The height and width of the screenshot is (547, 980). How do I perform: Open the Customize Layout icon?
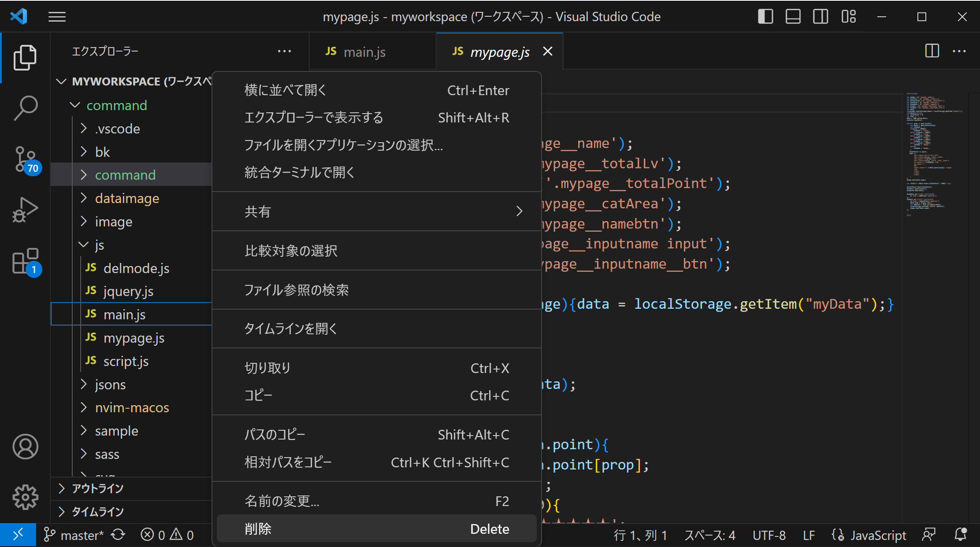[848, 17]
